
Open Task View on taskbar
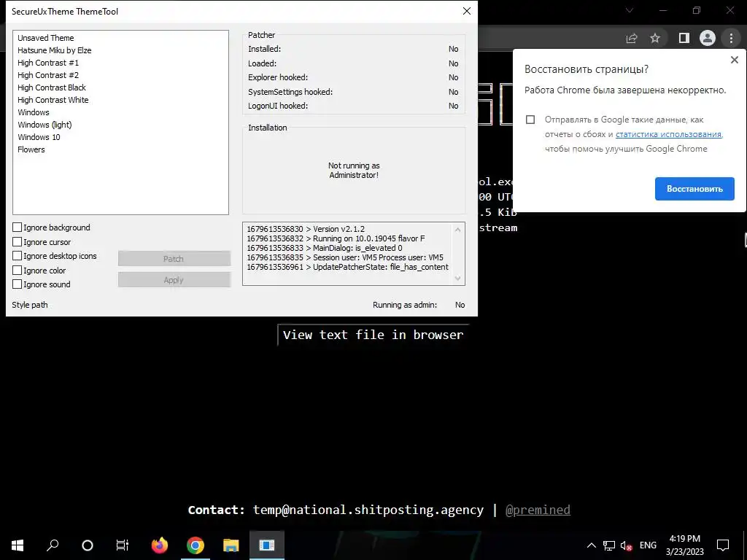coord(123,545)
